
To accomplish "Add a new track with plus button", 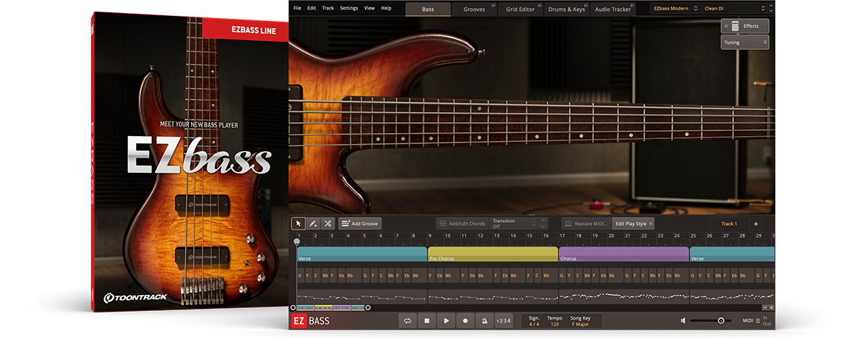I will pyautogui.click(x=755, y=224).
